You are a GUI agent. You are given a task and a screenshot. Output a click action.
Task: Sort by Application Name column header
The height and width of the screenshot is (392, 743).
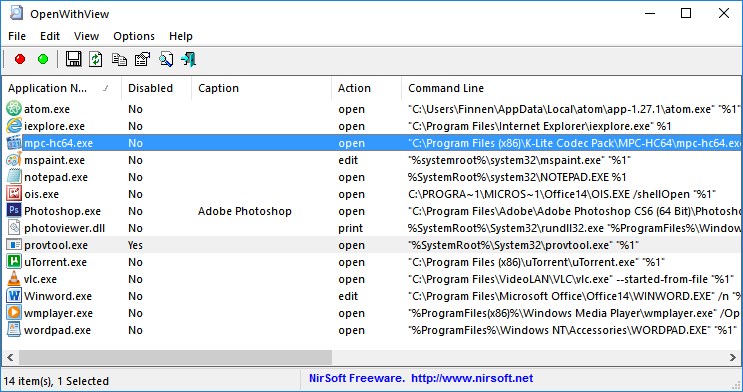click(x=62, y=88)
